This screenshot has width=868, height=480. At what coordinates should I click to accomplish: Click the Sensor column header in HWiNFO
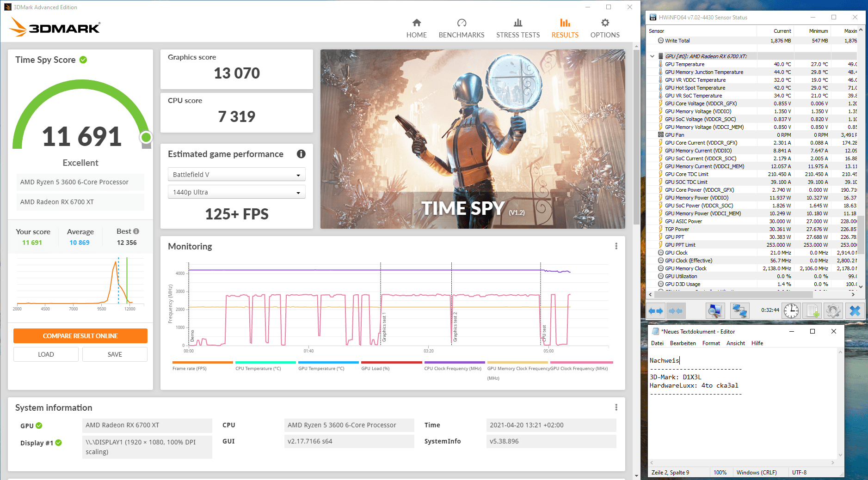[x=702, y=31]
